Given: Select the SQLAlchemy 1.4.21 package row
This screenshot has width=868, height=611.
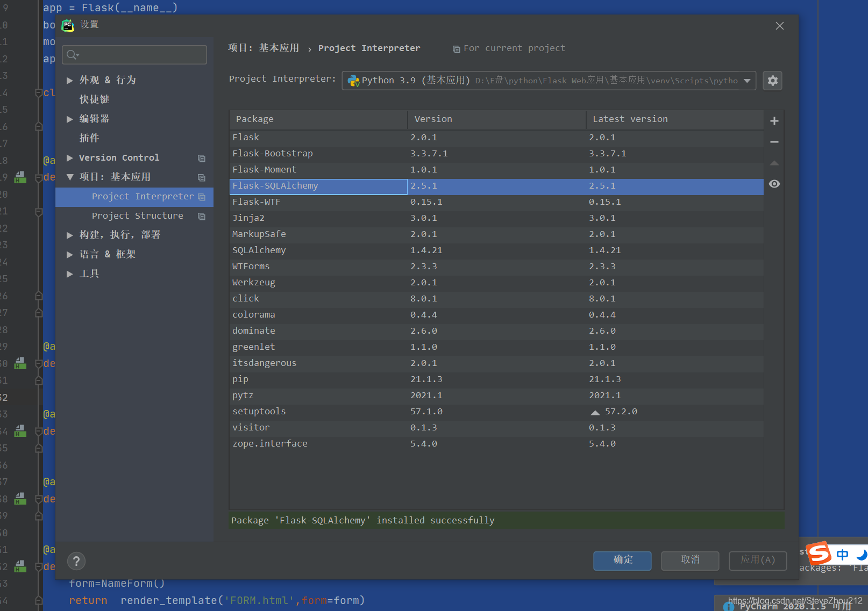Looking at the screenshot, I should [x=496, y=250].
